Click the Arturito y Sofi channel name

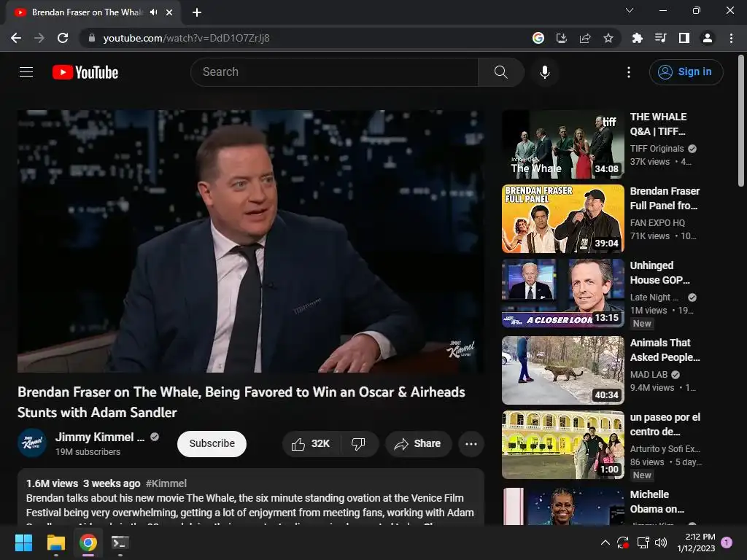point(665,449)
